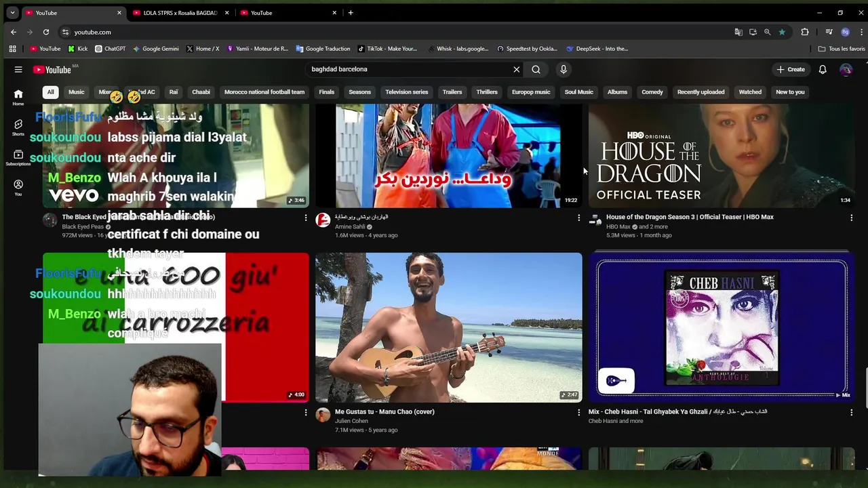Image resolution: width=868 pixels, height=488 pixels.
Task: Go to Home in the sidebar
Action: coord(18,97)
